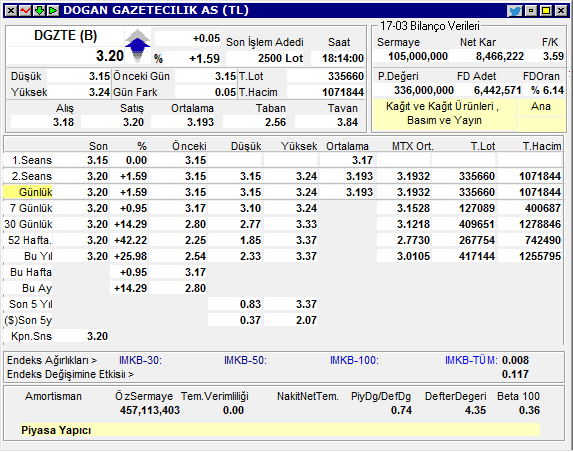
Task: Click the IMKB-50: index label
Action: [x=246, y=361]
